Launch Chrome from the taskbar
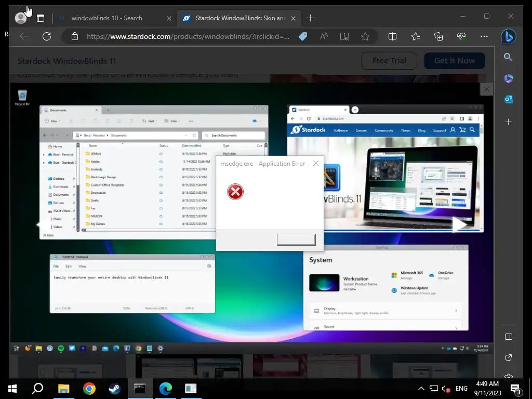 89,389
